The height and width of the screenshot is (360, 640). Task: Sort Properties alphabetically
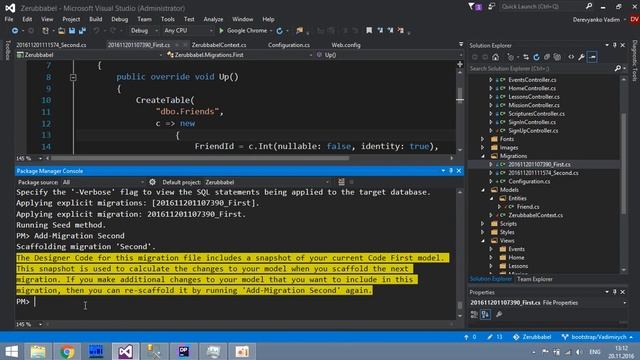tap(485, 314)
